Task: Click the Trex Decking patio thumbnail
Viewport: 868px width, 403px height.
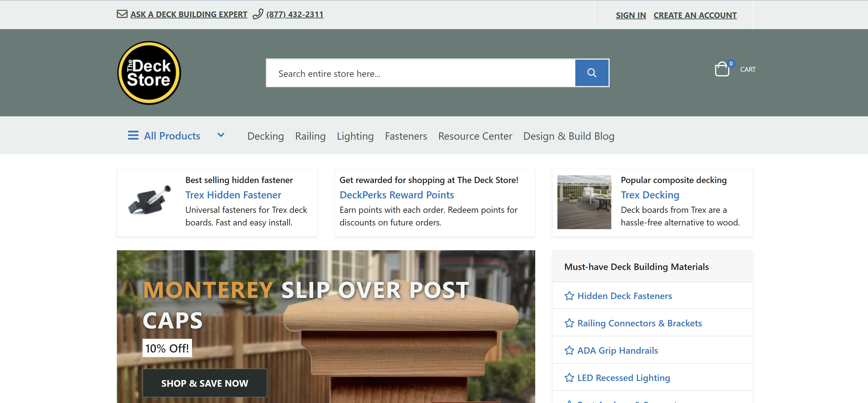Action: pos(584,202)
